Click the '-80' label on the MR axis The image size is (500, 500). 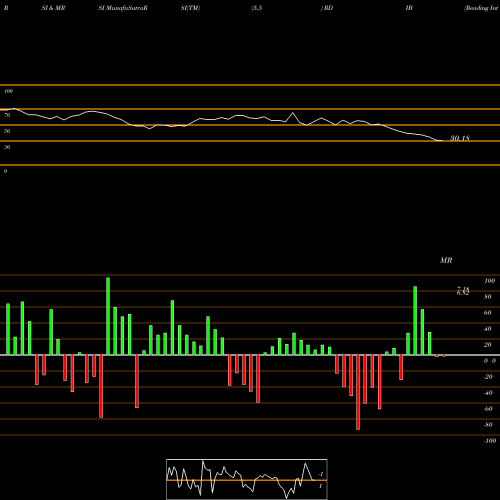pos(488,425)
